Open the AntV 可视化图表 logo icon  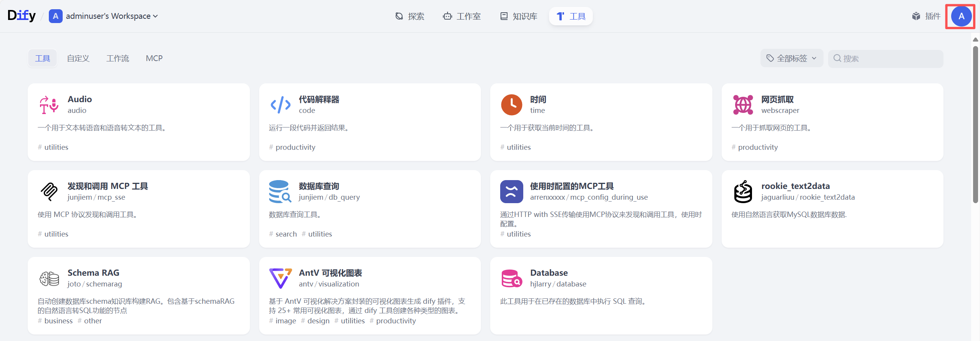pyautogui.click(x=281, y=278)
